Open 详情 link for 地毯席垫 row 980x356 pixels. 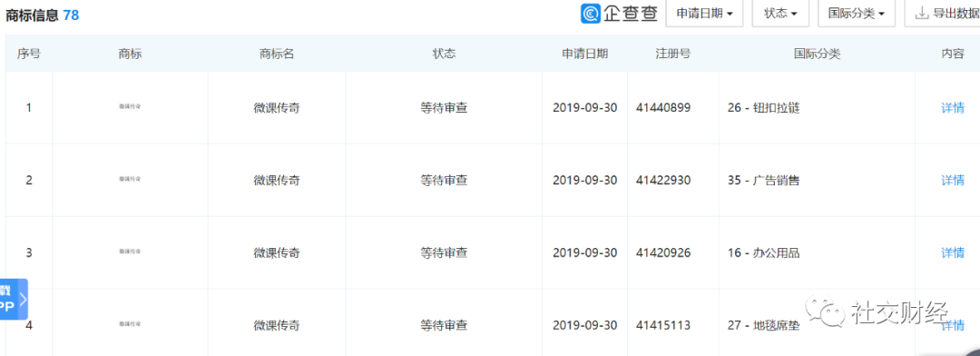coord(953,325)
